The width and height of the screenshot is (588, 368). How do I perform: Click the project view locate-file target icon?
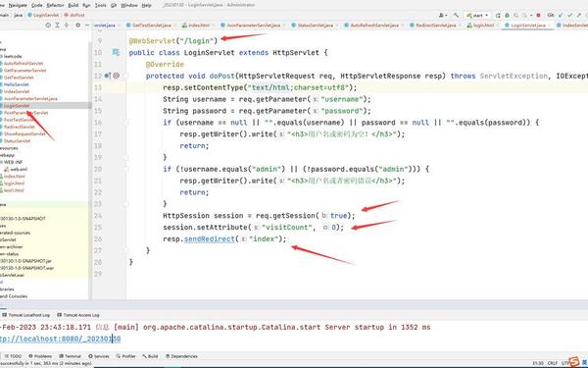48,26
